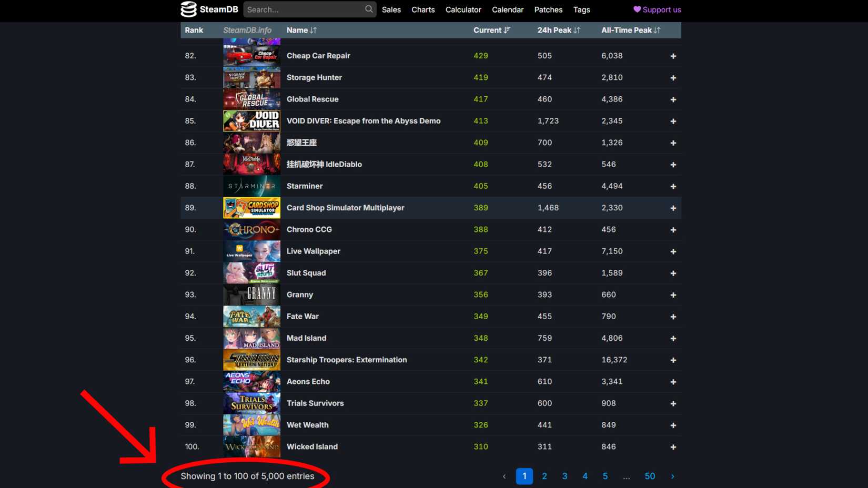Click Live Wallpaper game name

[x=314, y=251]
